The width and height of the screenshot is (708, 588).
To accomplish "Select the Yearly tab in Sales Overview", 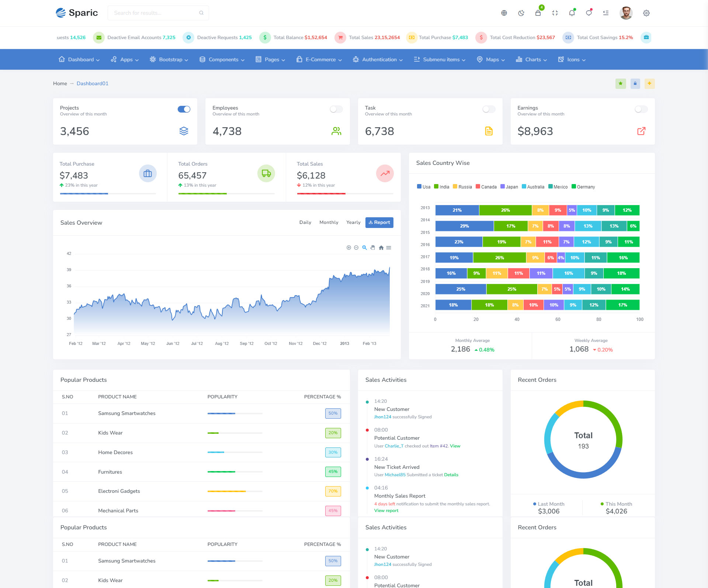I will [353, 222].
